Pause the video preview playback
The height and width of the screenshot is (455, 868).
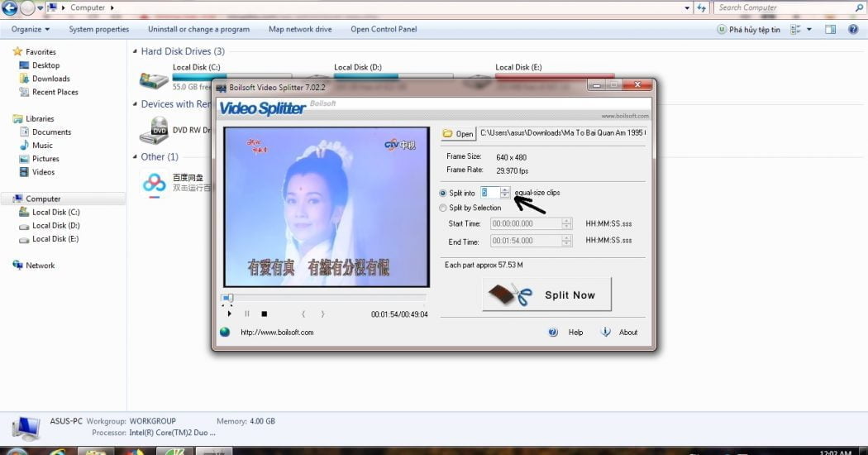pyautogui.click(x=247, y=314)
